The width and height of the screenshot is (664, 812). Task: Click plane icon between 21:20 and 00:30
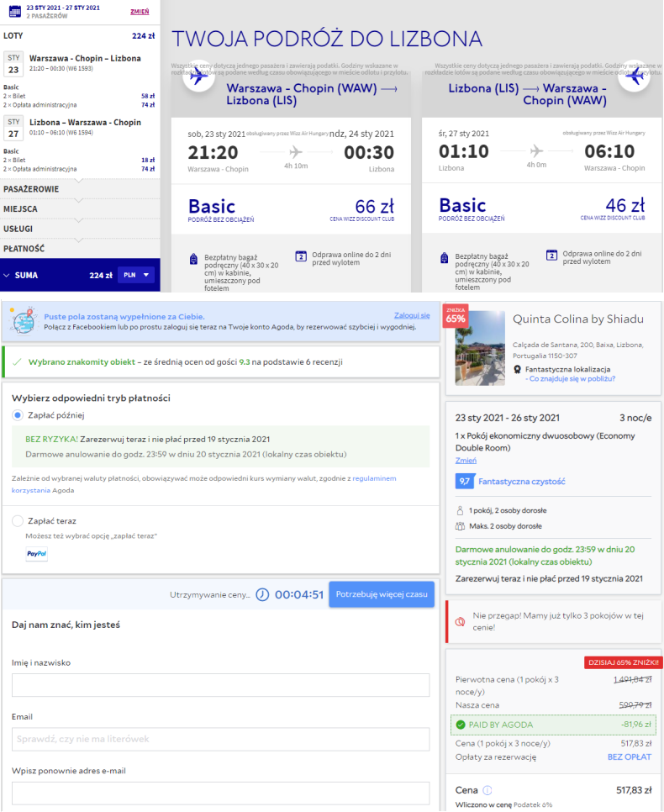pos(296,152)
